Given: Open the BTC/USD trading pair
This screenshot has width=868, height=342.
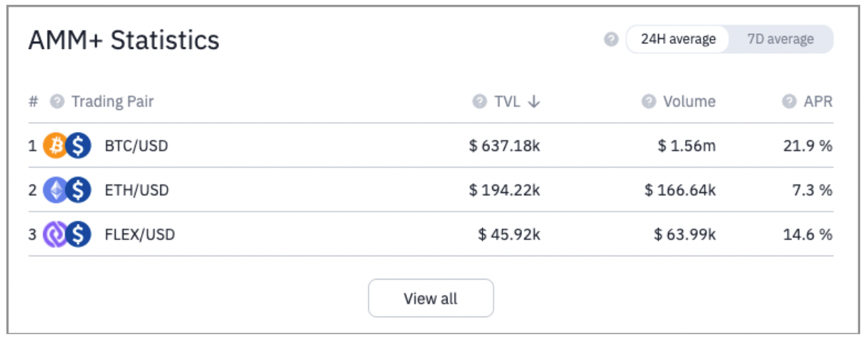Looking at the screenshot, I should [x=136, y=147].
